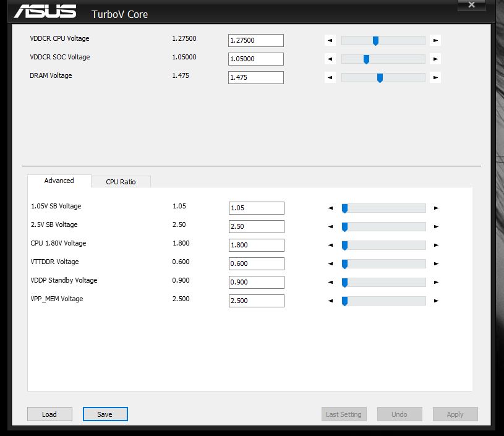The image size is (504, 436).
Task: Focus the VTTDDR Voltage input field
Action: 257,264
